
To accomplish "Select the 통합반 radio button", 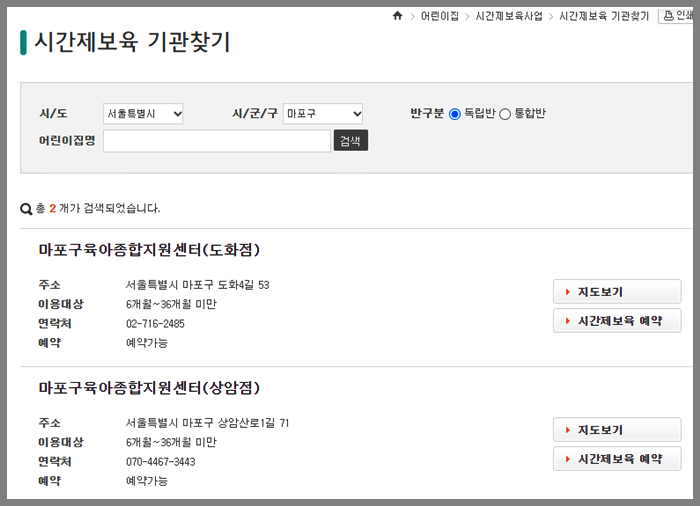I will click(505, 114).
